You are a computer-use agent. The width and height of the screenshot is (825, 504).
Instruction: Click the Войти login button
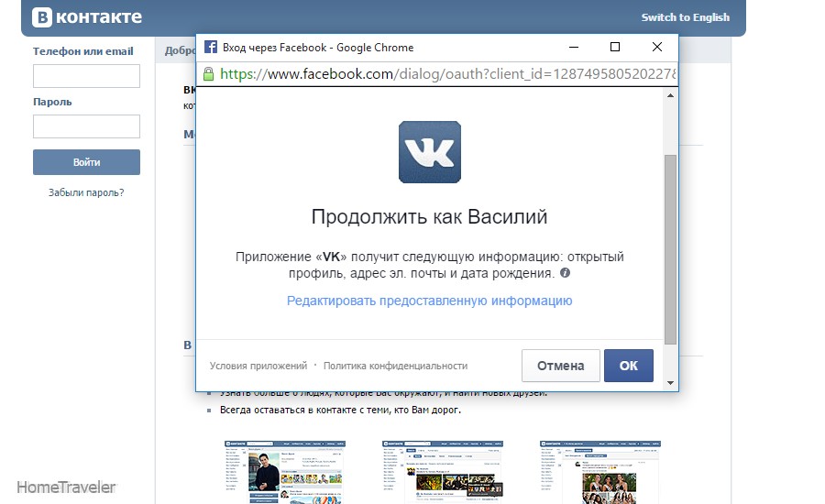coord(86,162)
